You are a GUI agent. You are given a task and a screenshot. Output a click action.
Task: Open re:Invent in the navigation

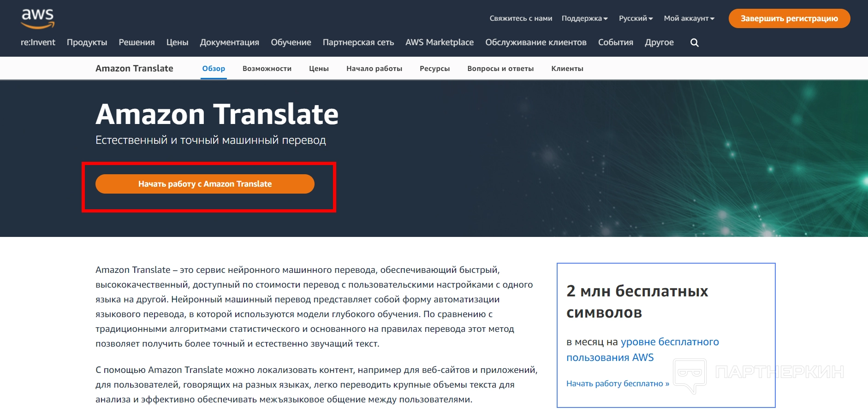pos(38,42)
